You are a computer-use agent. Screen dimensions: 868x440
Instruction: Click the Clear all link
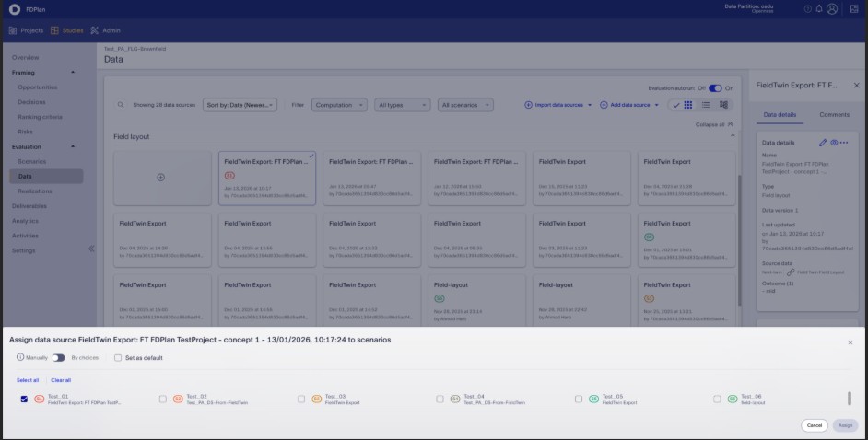(61, 380)
